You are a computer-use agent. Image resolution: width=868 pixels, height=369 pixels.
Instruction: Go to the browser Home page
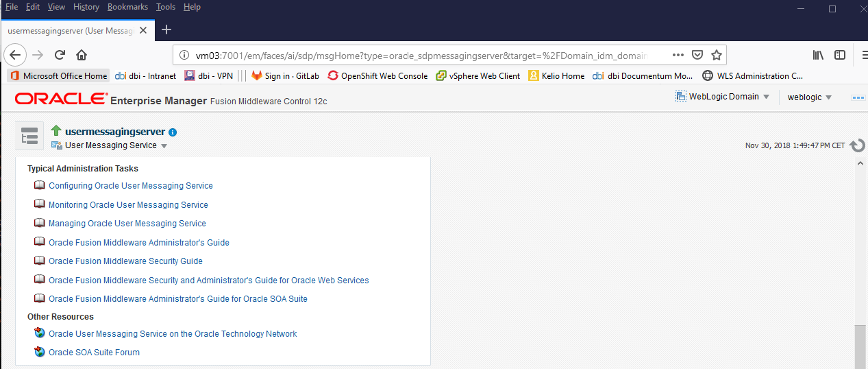[x=82, y=55]
